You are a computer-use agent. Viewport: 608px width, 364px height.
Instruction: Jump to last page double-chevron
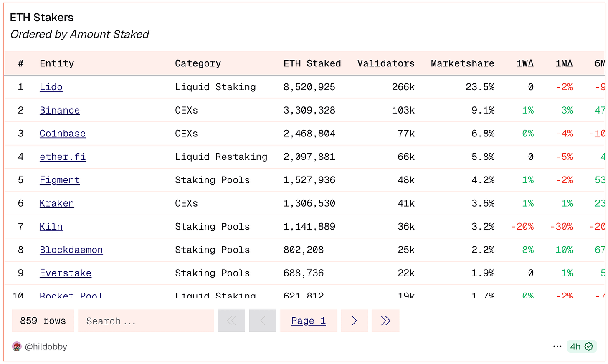[386, 321]
